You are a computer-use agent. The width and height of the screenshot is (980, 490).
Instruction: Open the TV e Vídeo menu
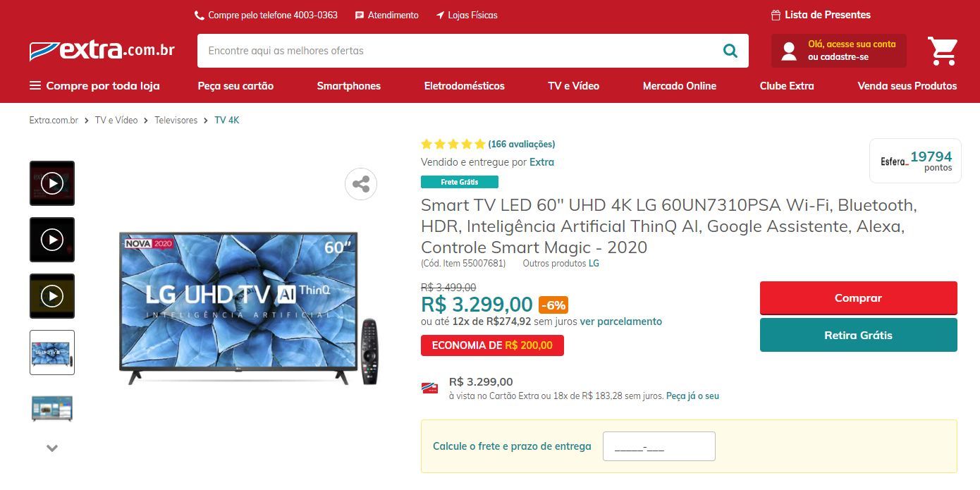click(x=573, y=86)
